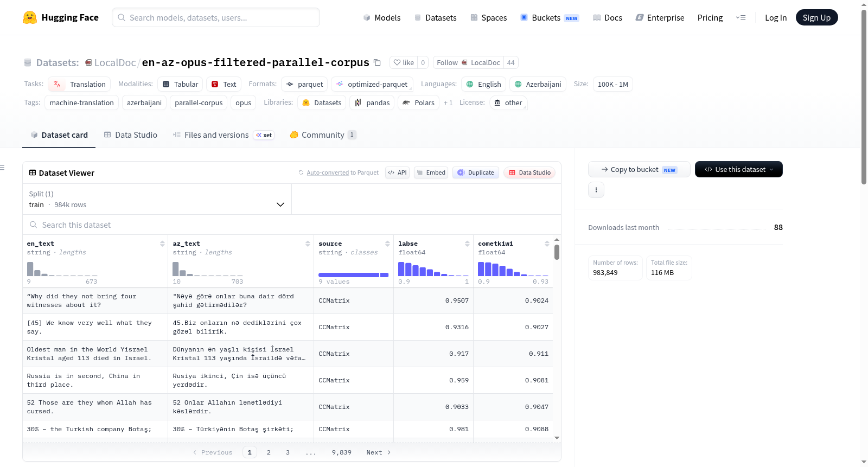Sort by the en_text column

162,244
